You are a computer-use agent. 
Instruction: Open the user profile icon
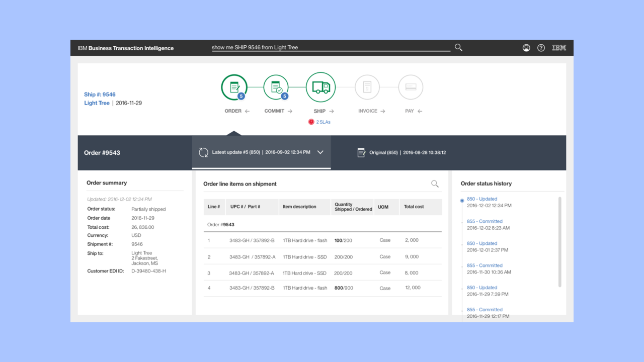point(526,48)
